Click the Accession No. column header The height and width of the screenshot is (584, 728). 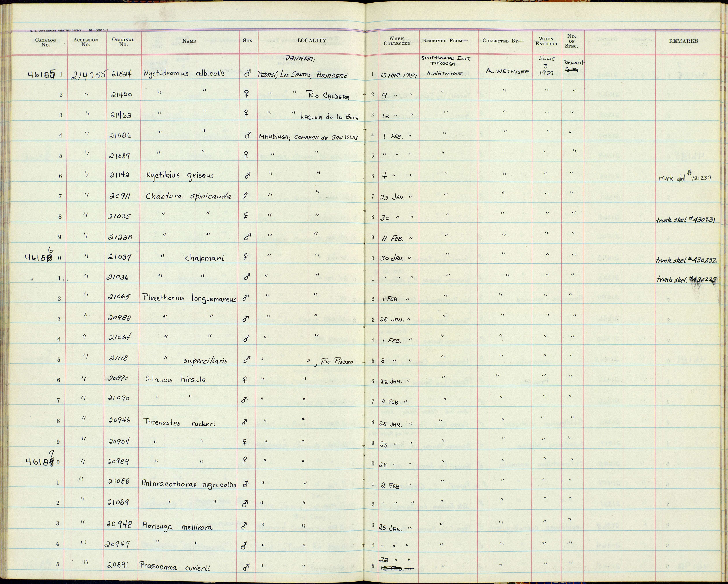tap(86, 42)
